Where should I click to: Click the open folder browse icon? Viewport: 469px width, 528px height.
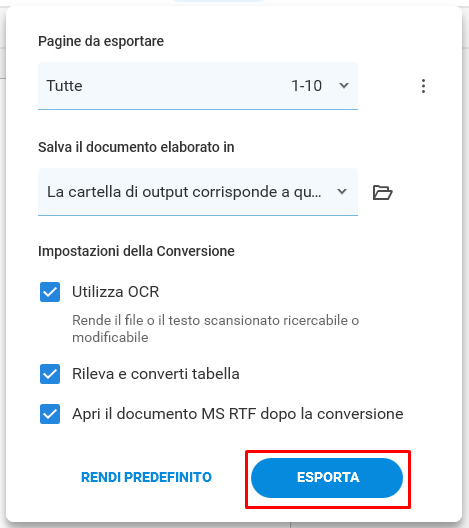click(x=382, y=192)
